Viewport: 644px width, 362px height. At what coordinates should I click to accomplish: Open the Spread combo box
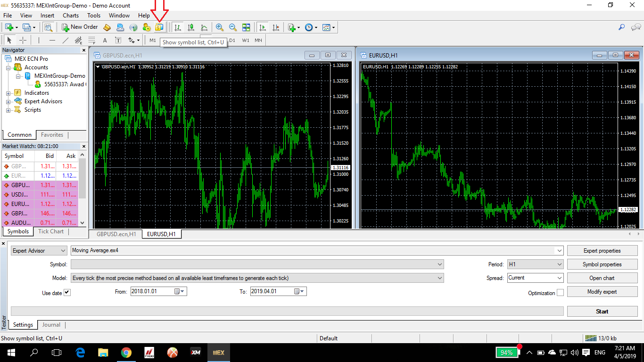(535, 278)
